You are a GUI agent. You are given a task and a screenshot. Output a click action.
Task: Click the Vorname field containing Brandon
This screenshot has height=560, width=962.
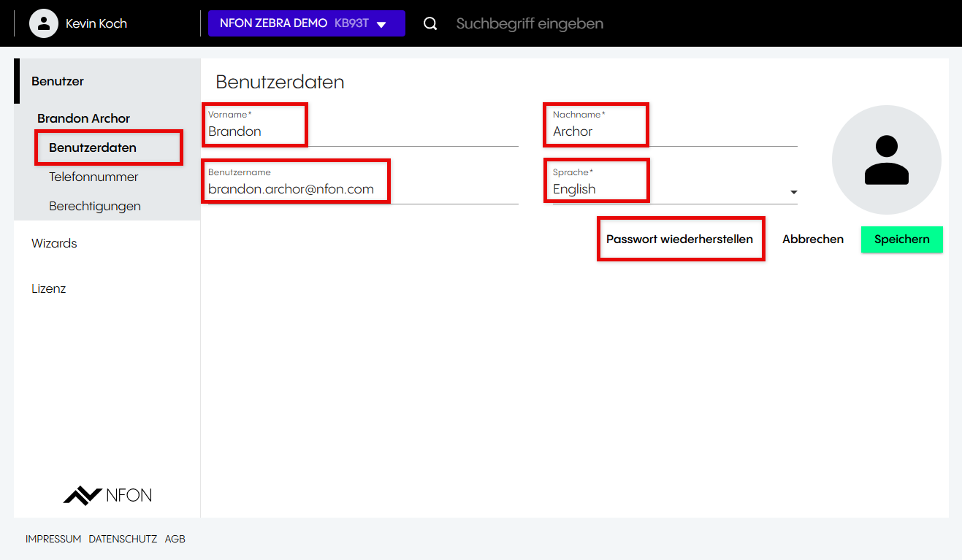coord(358,131)
